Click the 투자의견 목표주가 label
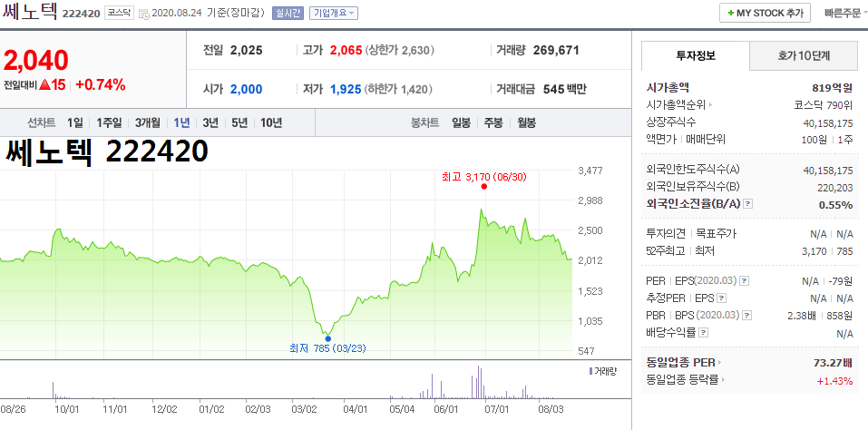Image resolution: width=868 pixels, height=430 pixels. coord(691,234)
